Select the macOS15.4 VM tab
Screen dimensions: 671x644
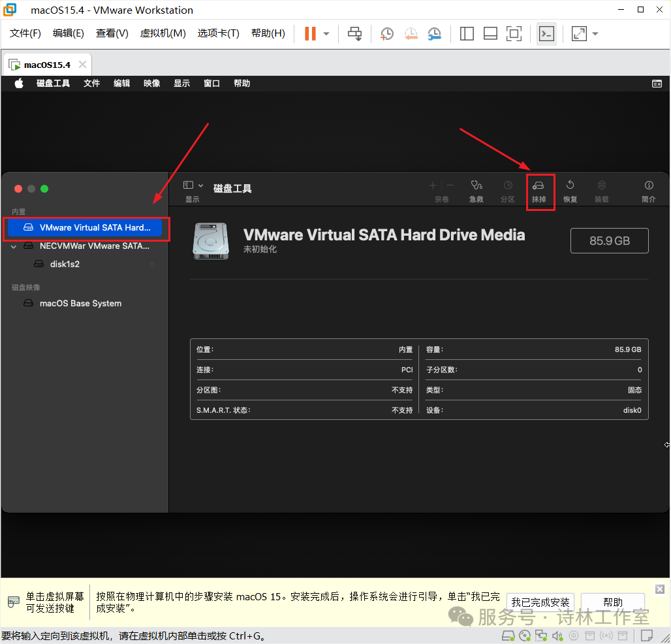point(47,65)
